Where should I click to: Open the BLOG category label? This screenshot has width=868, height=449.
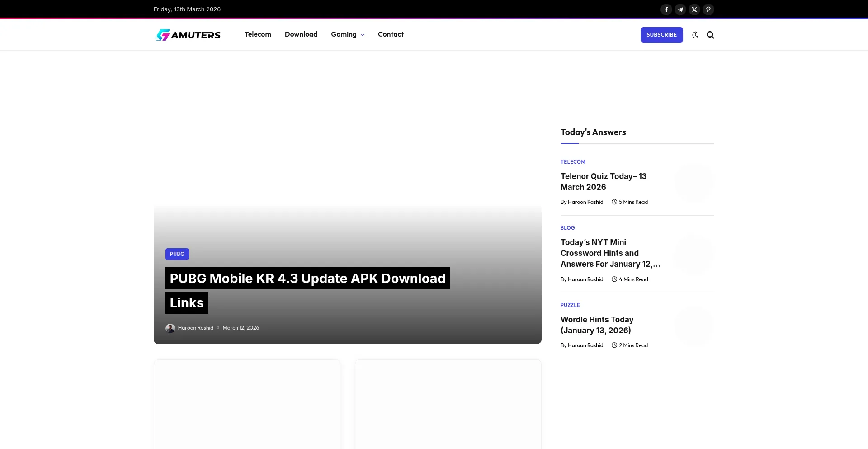567,228
